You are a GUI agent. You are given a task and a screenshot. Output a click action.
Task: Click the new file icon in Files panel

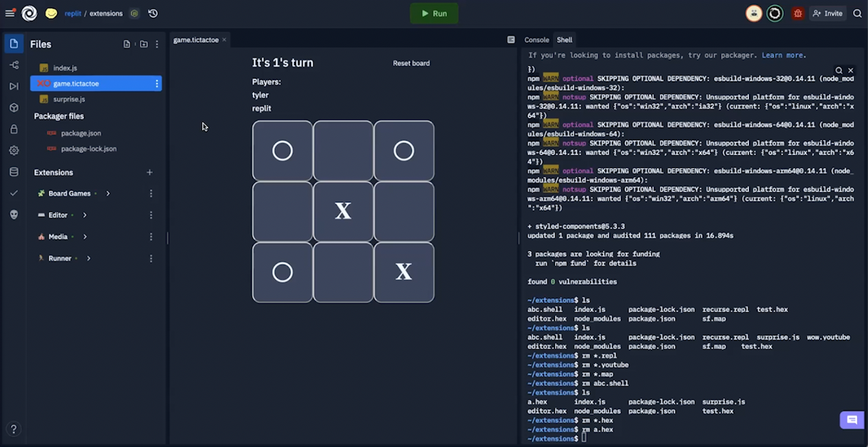tap(127, 44)
